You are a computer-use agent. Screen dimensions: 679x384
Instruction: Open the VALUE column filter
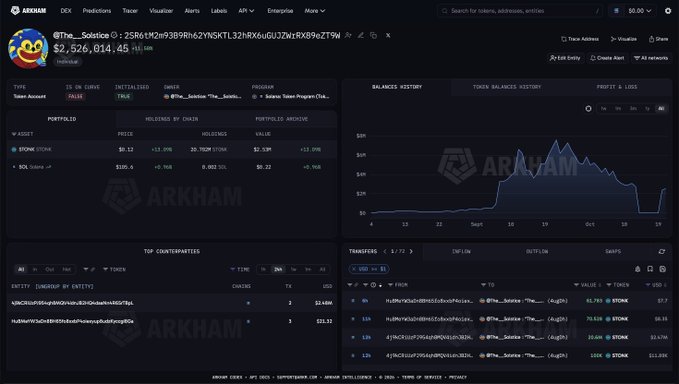587,285
